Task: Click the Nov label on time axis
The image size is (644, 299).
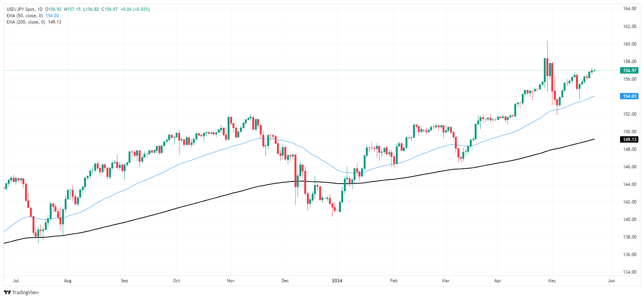Action: [231, 281]
